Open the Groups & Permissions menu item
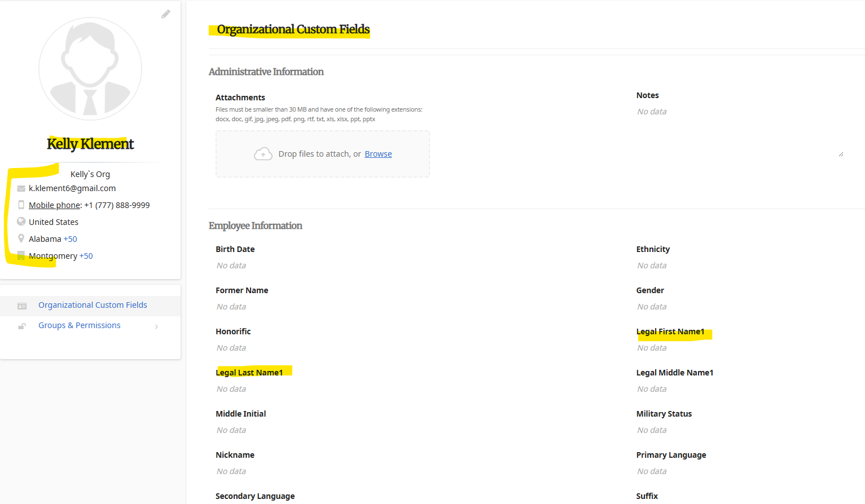Screen dimensions: 865x504 pyautogui.click(x=80, y=325)
